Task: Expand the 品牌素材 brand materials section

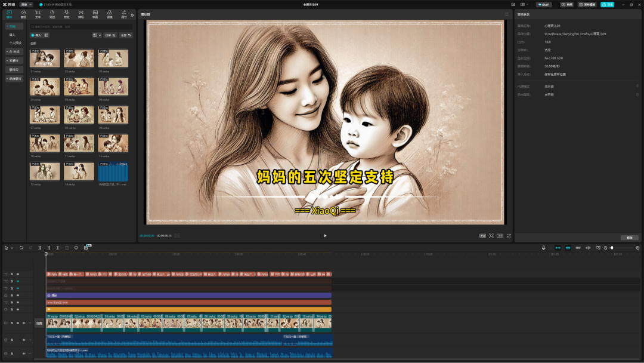Action: [14, 79]
